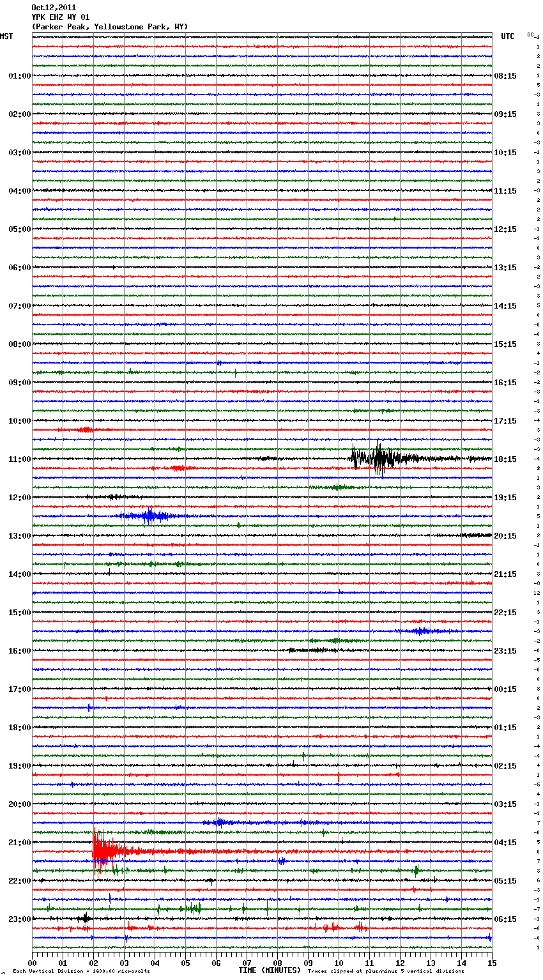Click the 20:15 UTC row label
Viewport: 543px width, 980px height.
(505, 536)
